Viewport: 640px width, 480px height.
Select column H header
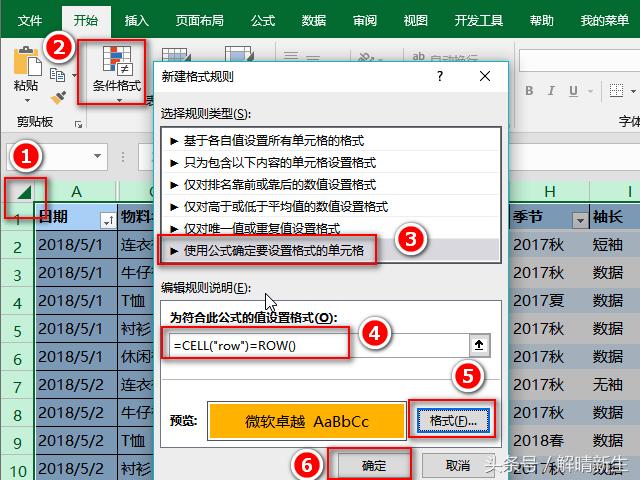tap(549, 191)
